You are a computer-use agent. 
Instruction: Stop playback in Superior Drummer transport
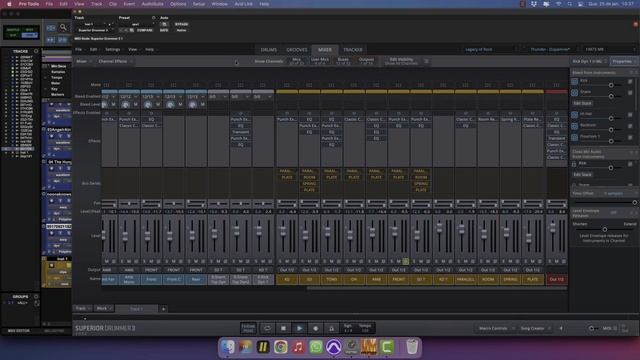point(283,328)
